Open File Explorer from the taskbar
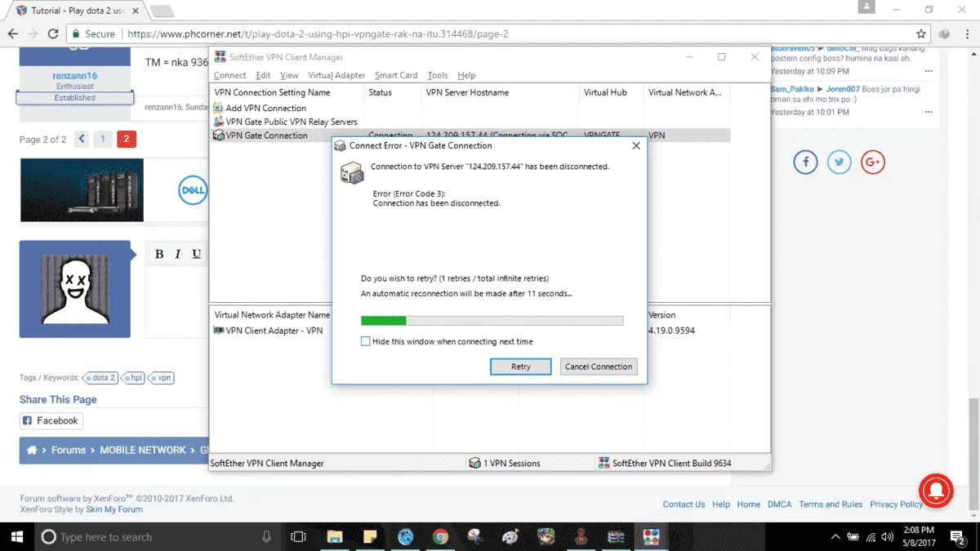 pyautogui.click(x=336, y=536)
